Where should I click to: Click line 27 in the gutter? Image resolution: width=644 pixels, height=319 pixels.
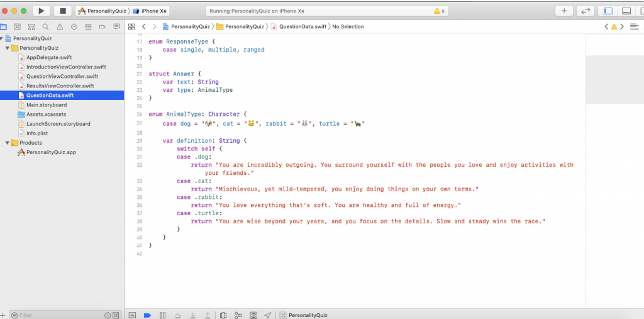click(139, 124)
